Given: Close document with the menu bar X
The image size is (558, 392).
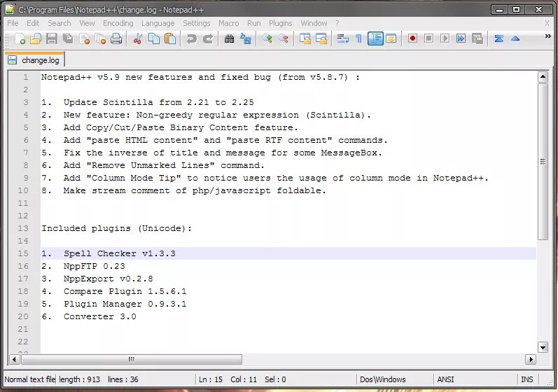Looking at the screenshot, I should click(547, 24).
